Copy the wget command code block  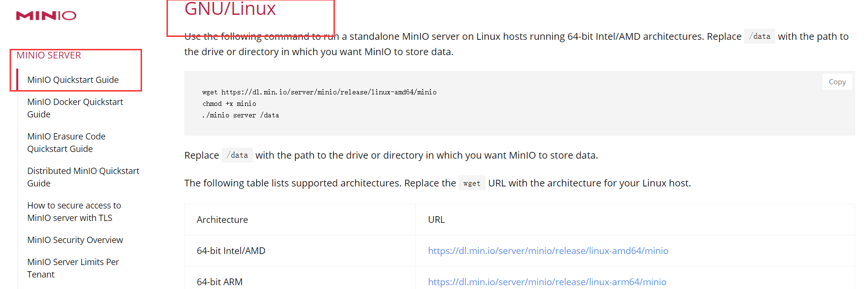point(837,82)
